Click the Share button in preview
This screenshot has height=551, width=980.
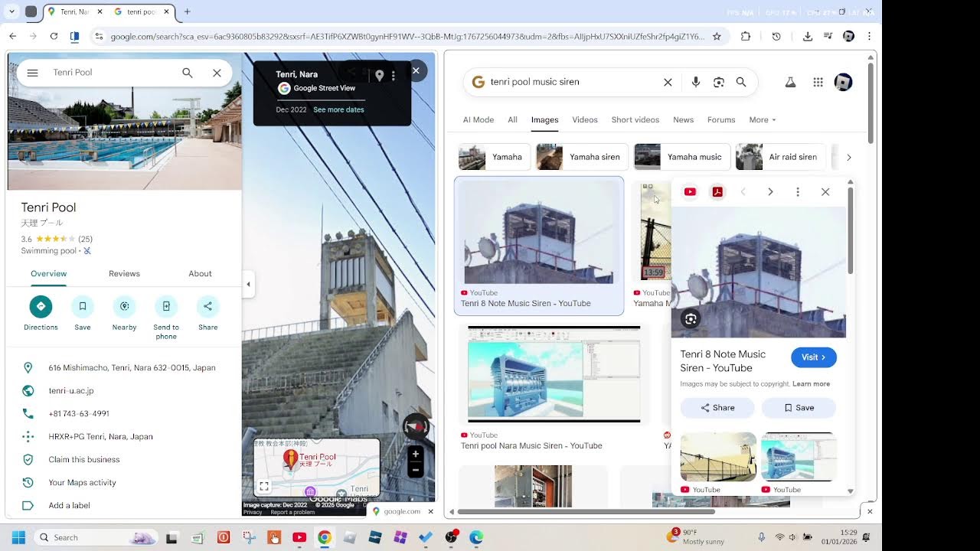[x=717, y=408]
